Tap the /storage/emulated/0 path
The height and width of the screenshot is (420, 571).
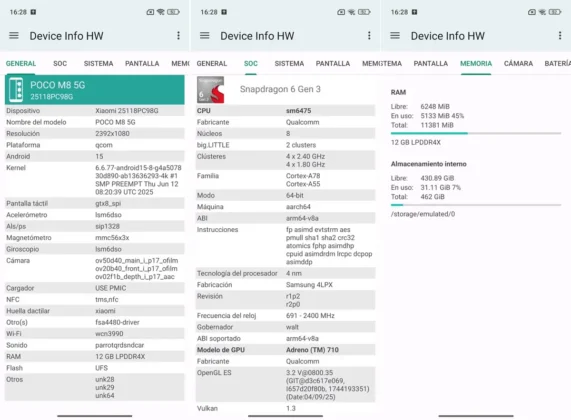pyautogui.click(x=423, y=214)
